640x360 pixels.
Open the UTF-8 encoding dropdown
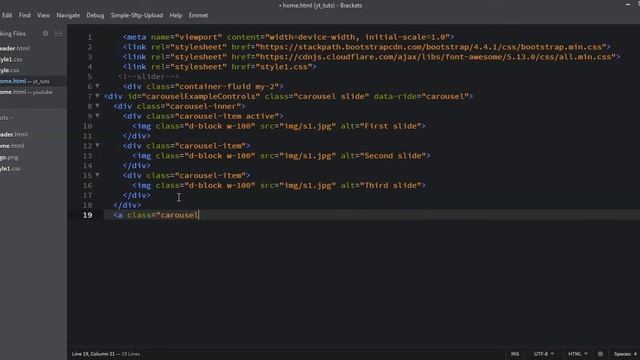click(544, 354)
